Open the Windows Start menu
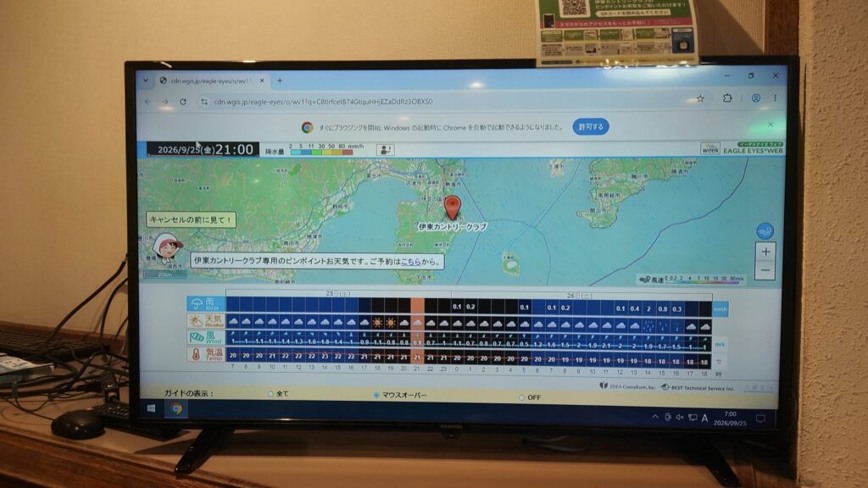This screenshot has width=868, height=488. (x=151, y=408)
